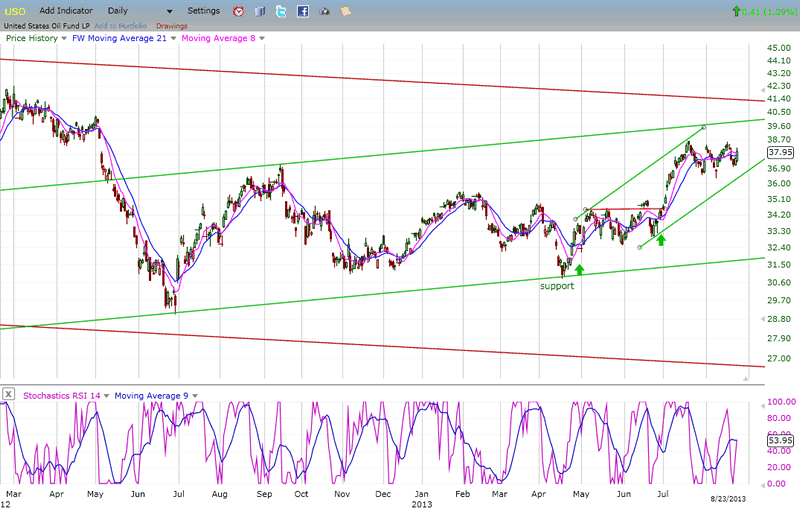
Task: Click the Drawings link
Action: 171,25
